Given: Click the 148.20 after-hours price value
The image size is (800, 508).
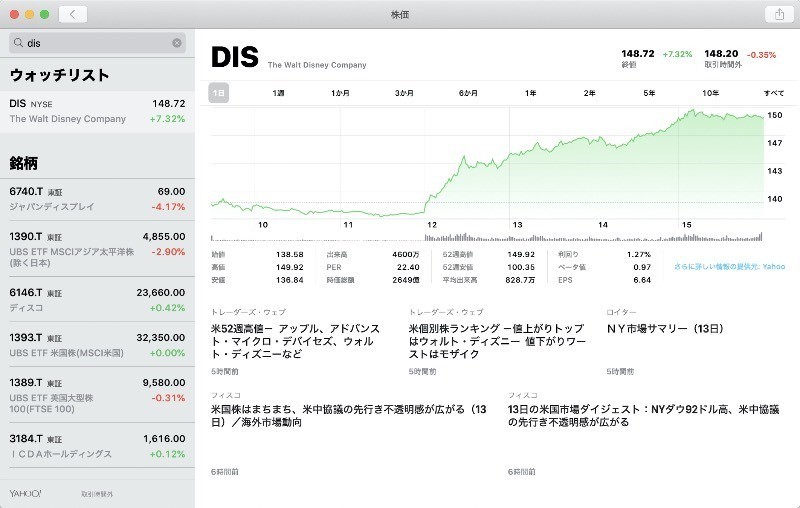Looking at the screenshot, I should click(x=721, y=54).
